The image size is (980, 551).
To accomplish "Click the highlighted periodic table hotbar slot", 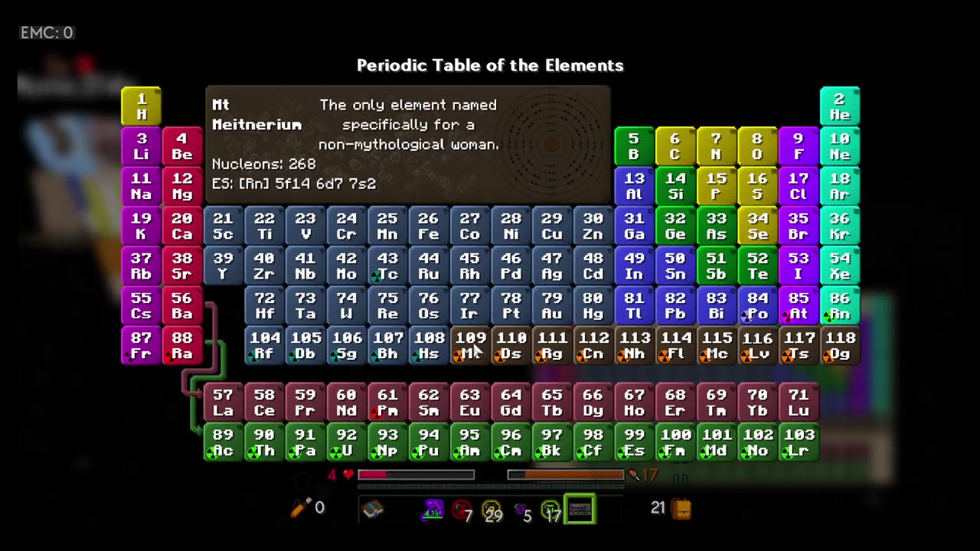I will 580,509.
